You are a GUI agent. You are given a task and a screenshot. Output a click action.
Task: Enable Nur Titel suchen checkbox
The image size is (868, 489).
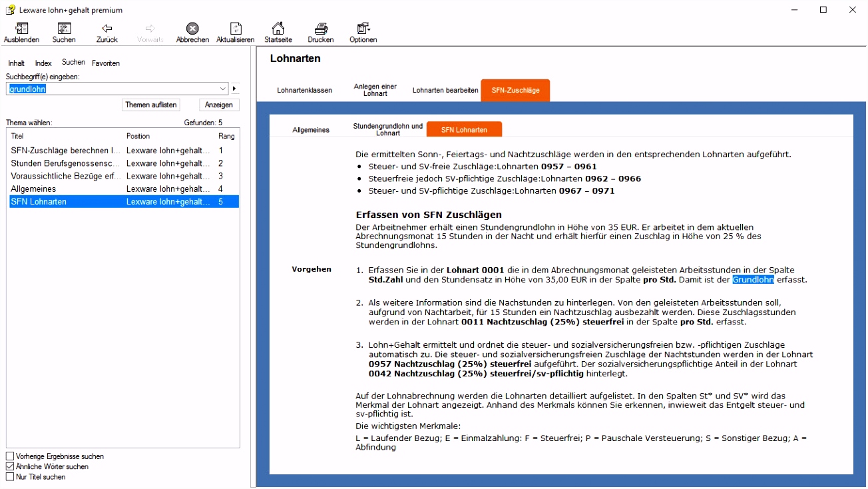pos(10,477)
